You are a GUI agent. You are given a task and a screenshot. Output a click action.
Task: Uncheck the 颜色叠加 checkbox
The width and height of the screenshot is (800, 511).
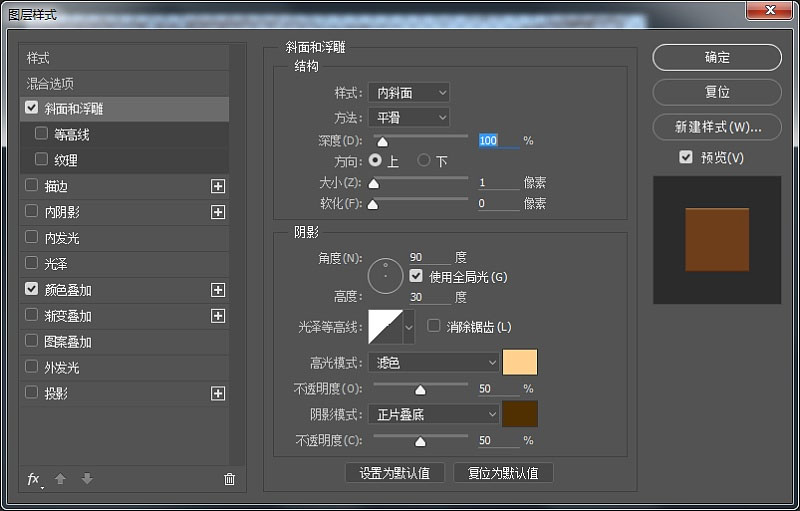(32, 289)
